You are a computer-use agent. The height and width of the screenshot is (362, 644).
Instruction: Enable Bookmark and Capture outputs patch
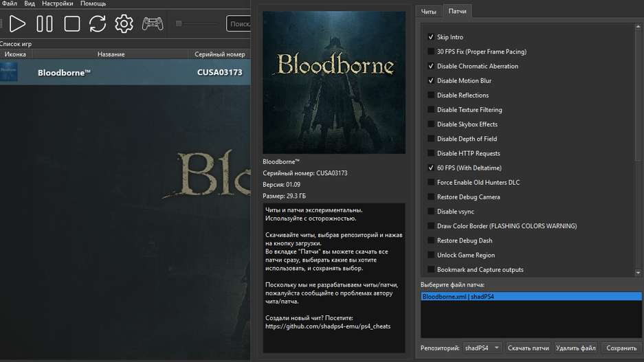coord(431,270)
